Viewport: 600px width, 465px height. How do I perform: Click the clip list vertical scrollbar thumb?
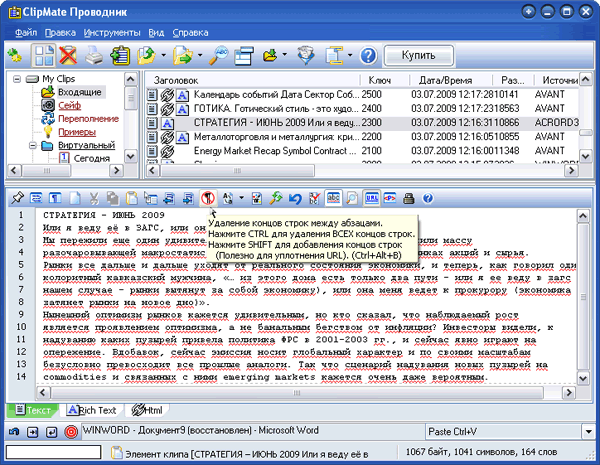(585, 132)
